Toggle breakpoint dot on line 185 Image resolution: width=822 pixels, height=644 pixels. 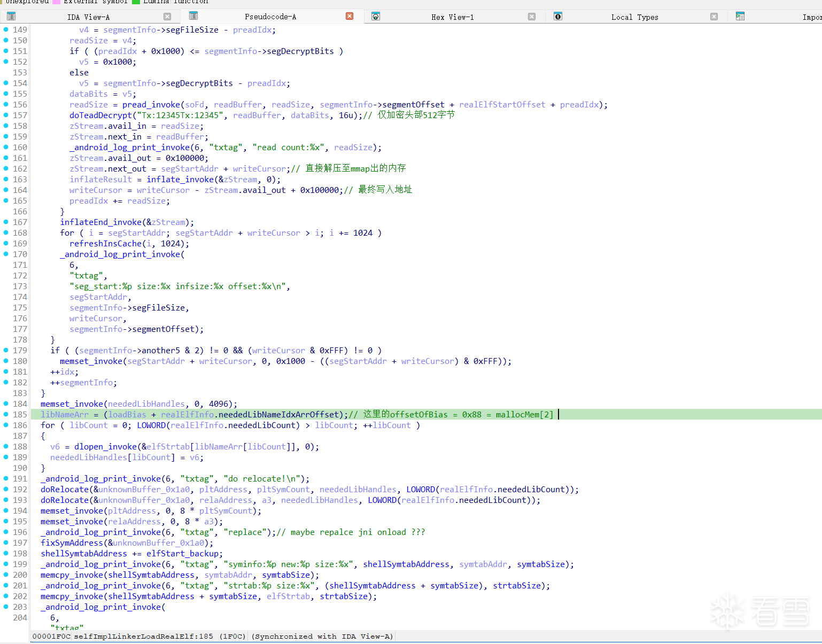pyautogui.click(x=6, y=414)
